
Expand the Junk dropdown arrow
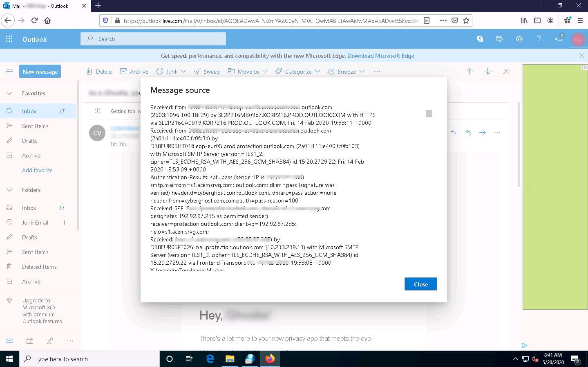(x=183, y=72)
